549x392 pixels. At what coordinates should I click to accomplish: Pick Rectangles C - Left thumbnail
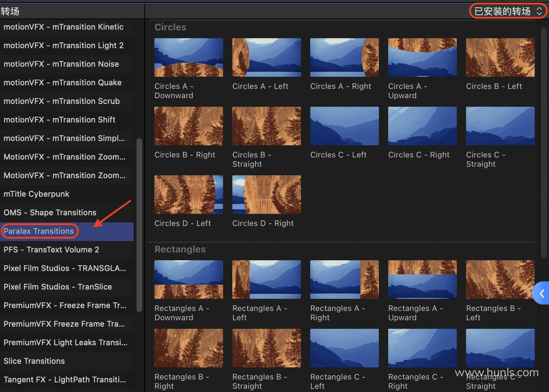pyautogui.click(x=344, y=348)
